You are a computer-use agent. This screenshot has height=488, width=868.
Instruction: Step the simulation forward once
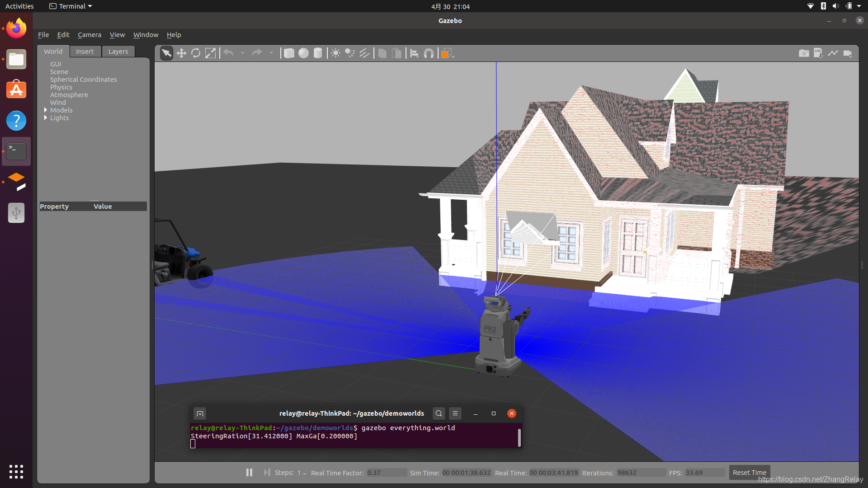(267, 472)
